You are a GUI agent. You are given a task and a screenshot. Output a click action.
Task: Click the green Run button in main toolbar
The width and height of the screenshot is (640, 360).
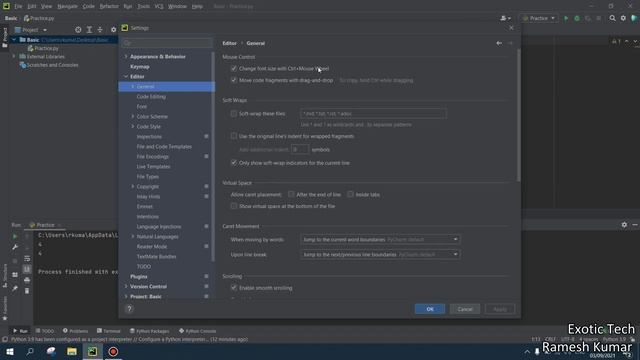pyautogui.click(x=566, y=18)
